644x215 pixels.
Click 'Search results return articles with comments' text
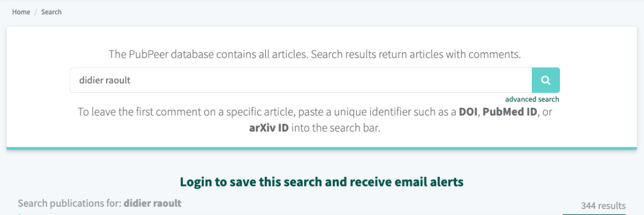416,55
